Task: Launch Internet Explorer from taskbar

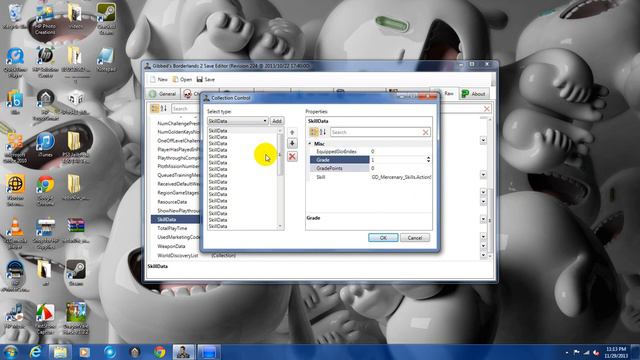Action: (36, 352)
